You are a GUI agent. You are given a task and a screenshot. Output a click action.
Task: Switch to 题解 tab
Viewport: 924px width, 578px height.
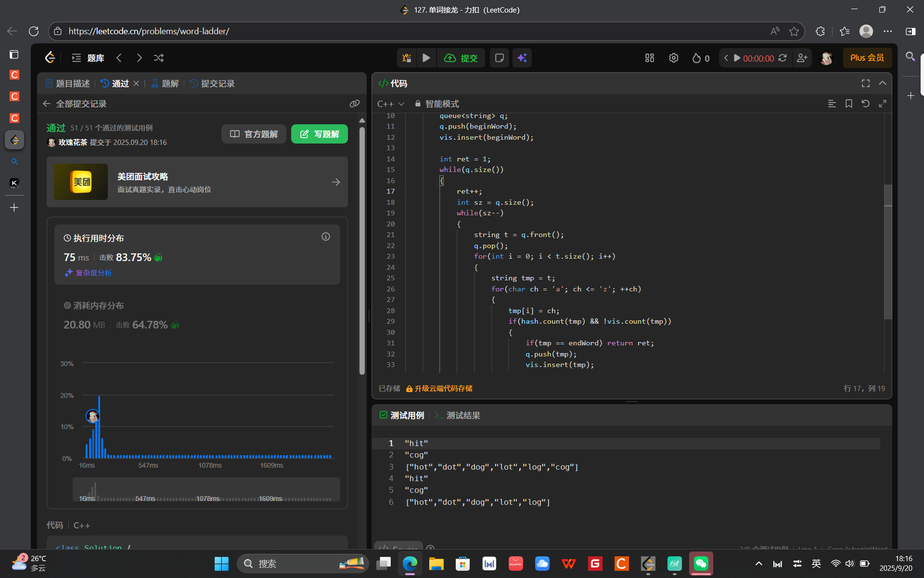pyautogui.click(x=165, y=83)
